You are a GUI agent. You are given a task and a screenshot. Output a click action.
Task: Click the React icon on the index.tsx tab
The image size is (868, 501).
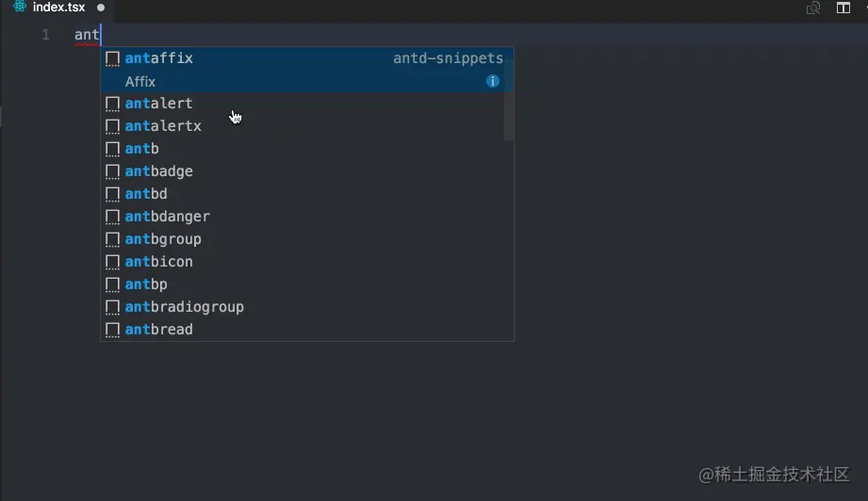19,8
